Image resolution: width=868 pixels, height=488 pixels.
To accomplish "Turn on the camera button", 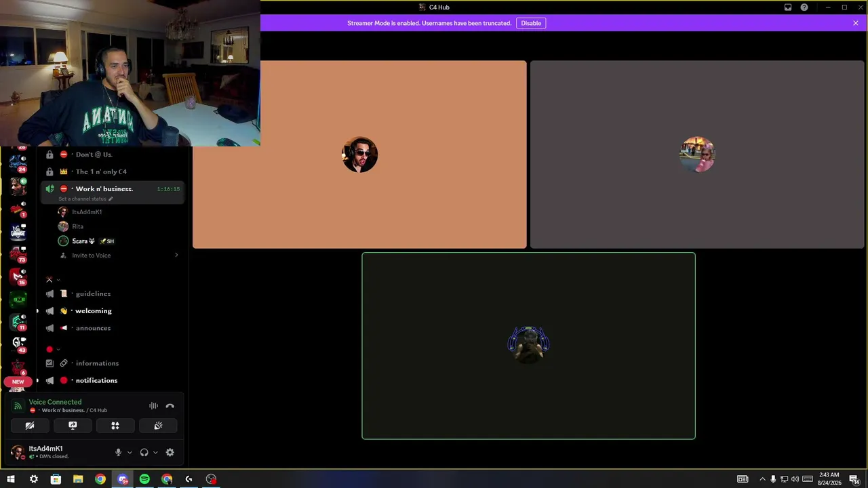I will [x=30, y=426].
